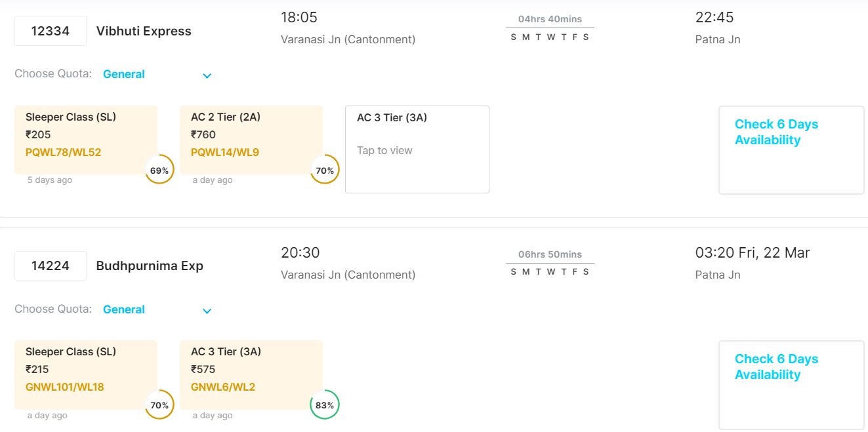Click the 69% prediction circle for Vibhuti Sleeper

pyautogui.click(x=159, y=170)
